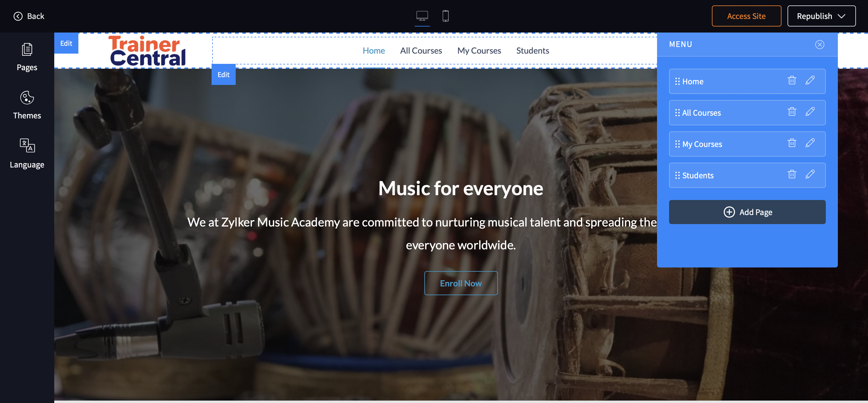Click trash icon for Students item
Viewport: 868px width, 403px height.
[791, 174]
